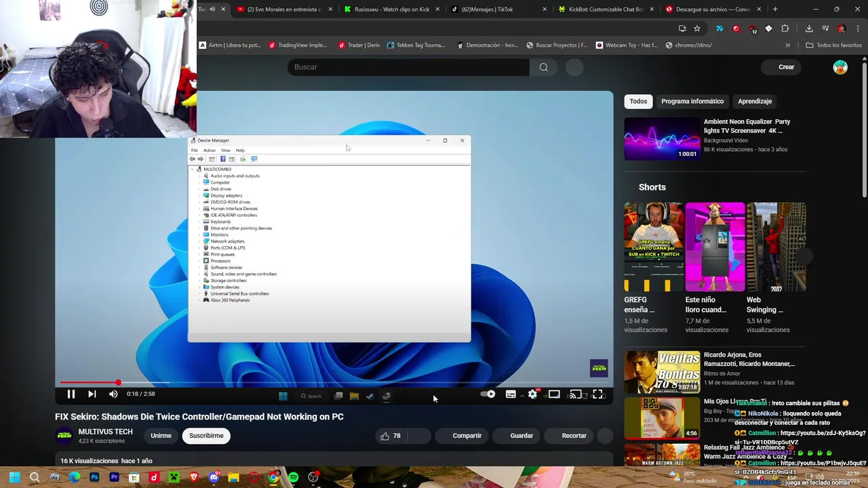
Task: Select the Aprendizaje filter chip
Action: (755, 101)
